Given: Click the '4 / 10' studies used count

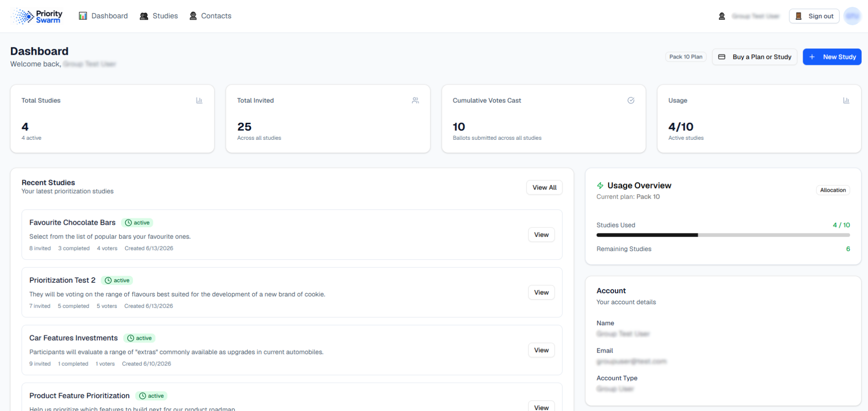Looking at the screenshot, I should (x=841, y=225).
